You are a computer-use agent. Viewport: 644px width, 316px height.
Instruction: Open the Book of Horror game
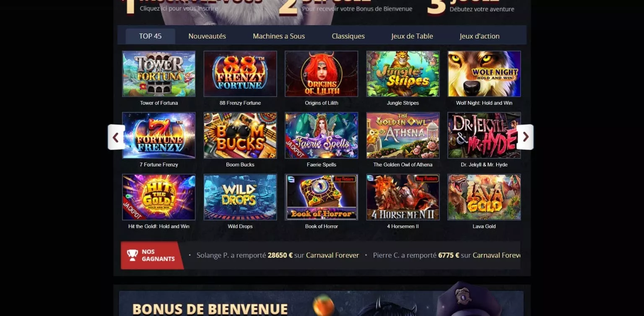click(322, 197)
